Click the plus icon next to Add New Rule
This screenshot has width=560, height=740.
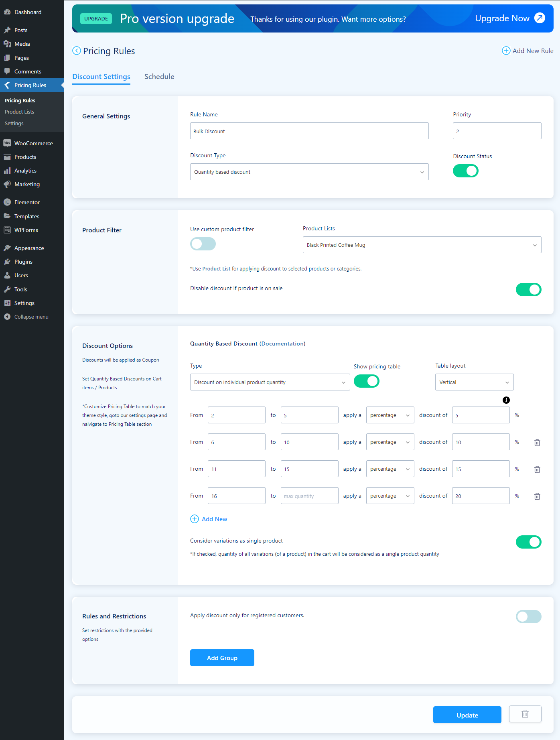506,51
